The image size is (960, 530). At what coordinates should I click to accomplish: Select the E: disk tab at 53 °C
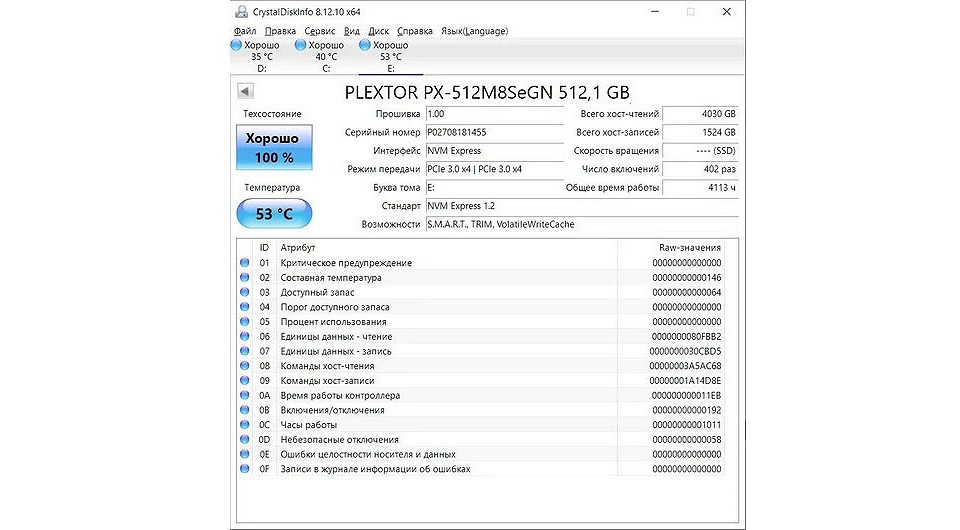[391, 56]
